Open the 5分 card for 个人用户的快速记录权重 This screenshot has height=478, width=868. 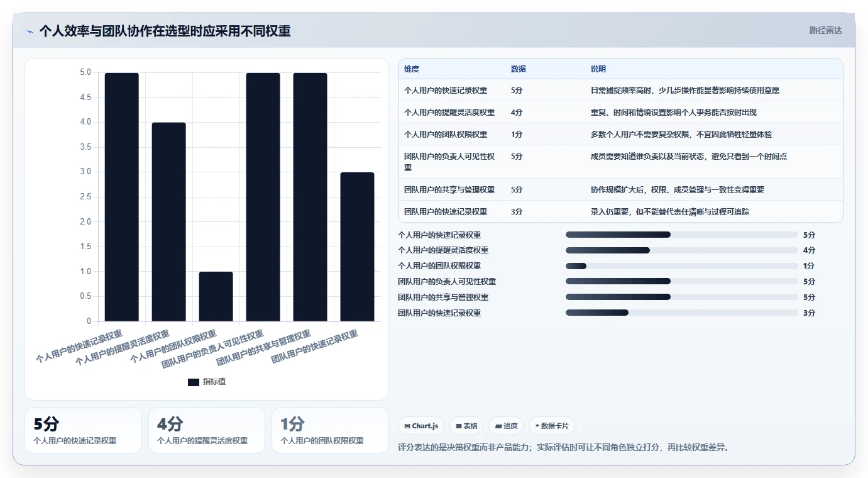pos(83,430)
